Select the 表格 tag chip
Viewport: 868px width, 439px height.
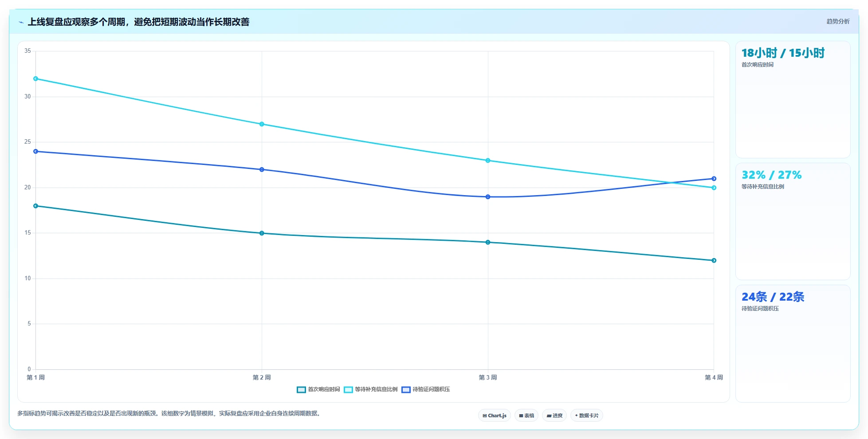click(526, 415)
